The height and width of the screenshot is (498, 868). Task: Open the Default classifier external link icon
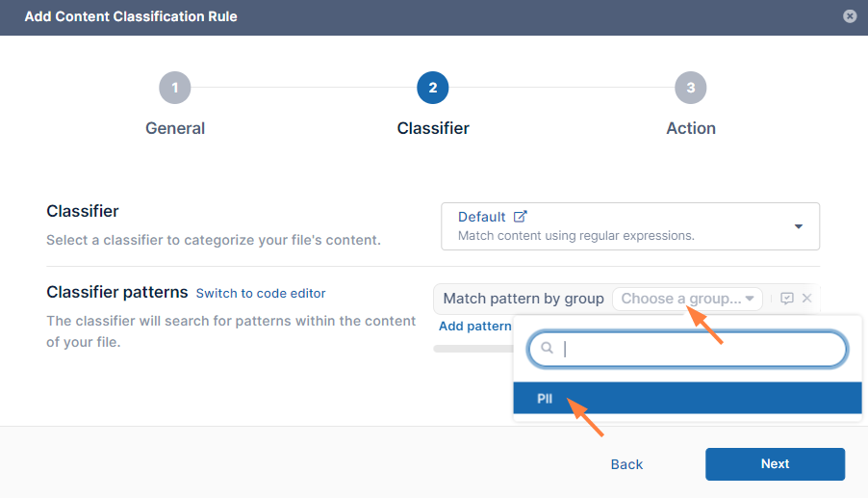click(x=521, y=217)
